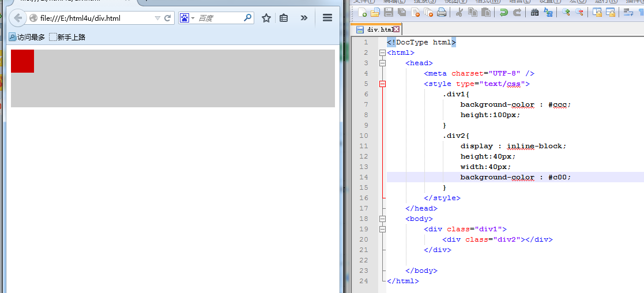This screenshot has height=293, width=644.
Task: Collapse the style fold marker on line 5
Action: tap(382, 84)
